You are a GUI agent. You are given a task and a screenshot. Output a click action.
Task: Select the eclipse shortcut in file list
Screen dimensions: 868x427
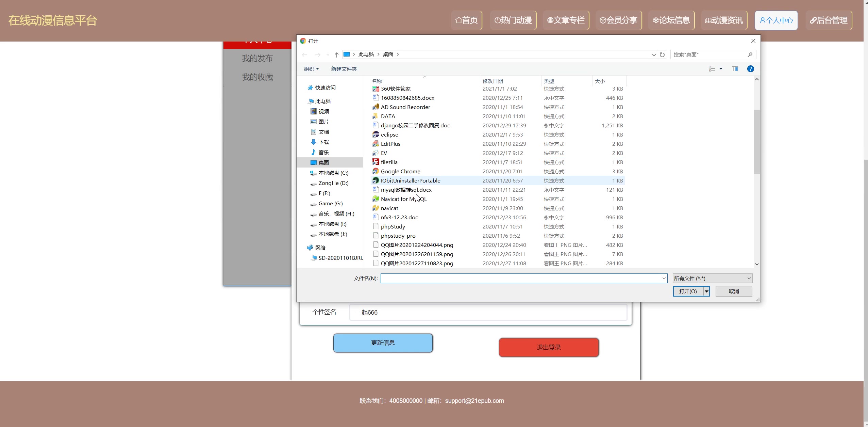click(x=389, y=135)
